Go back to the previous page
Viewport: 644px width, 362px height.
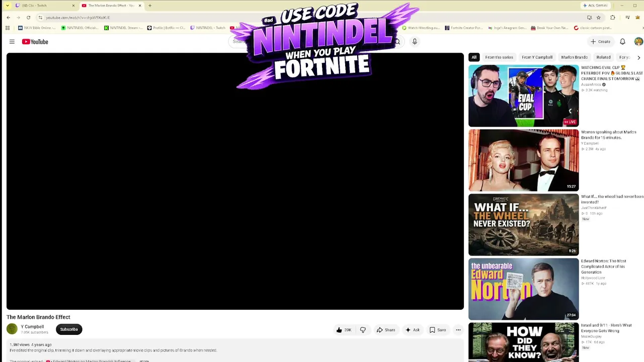click(8, 18)
